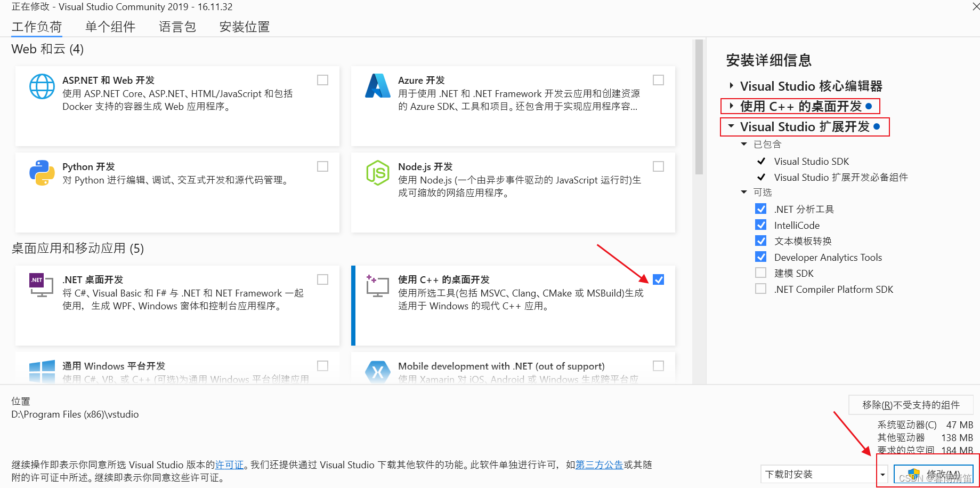Screen dimensions: 980x488
Task: Switch to the 单个组件 tab
Action: pos(110,27)
